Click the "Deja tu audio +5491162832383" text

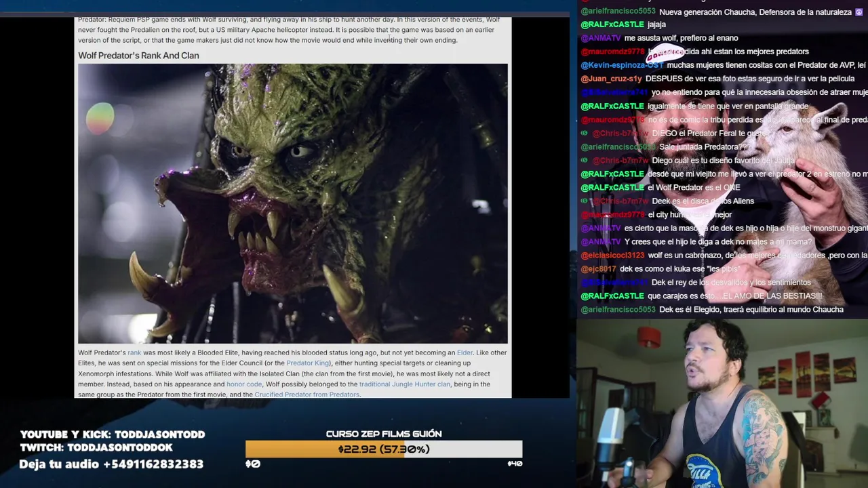(111, 464)
